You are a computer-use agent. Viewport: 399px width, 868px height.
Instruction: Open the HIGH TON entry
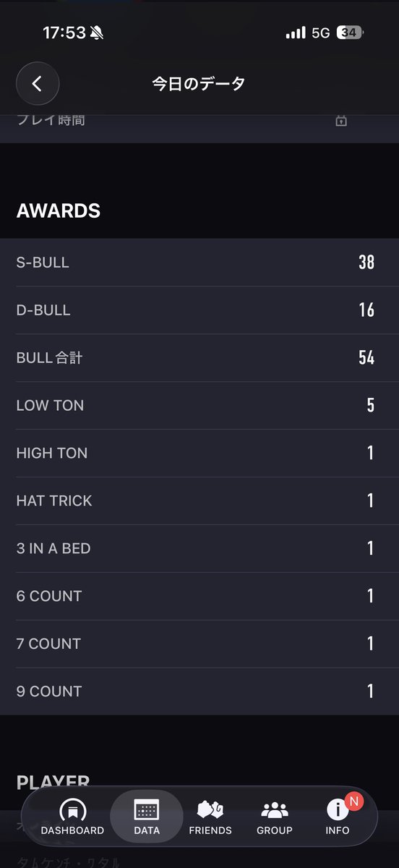(x=199, y=454)
